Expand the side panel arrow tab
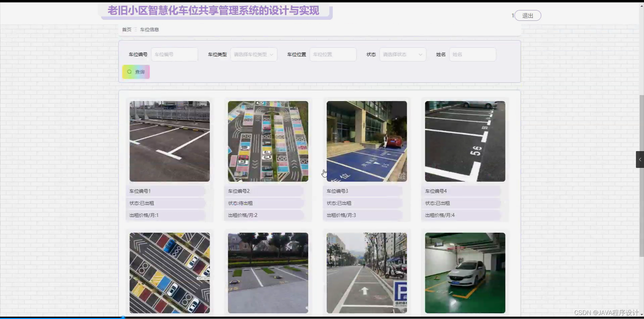Image resolution: width=644 pixels, height=319 pixels. tap(640, 159)
